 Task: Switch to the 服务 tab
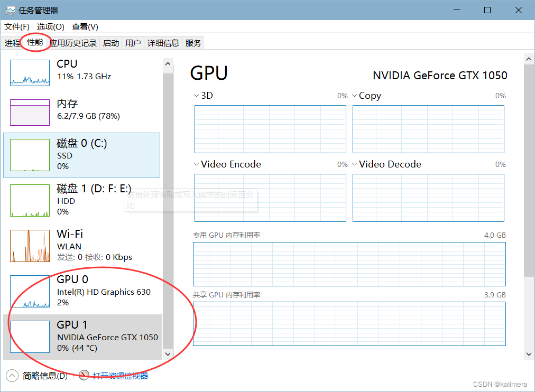(x=193, y=43)
